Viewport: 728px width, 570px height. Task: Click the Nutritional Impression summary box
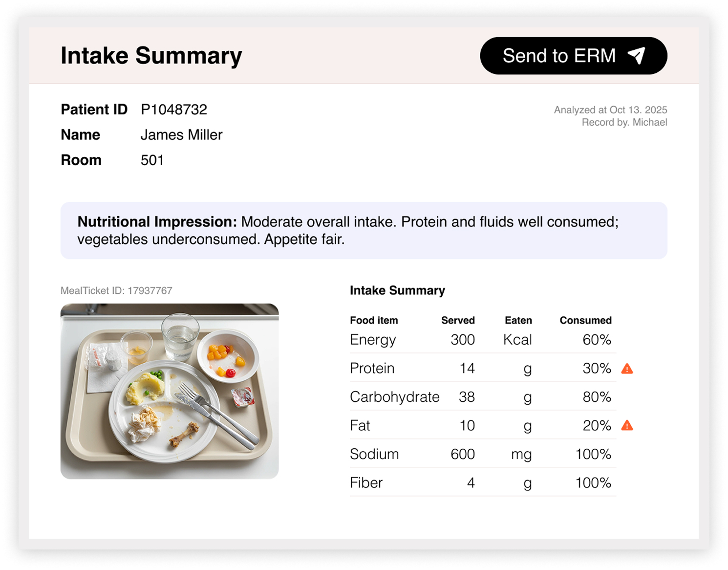click(x=364, y=230)
